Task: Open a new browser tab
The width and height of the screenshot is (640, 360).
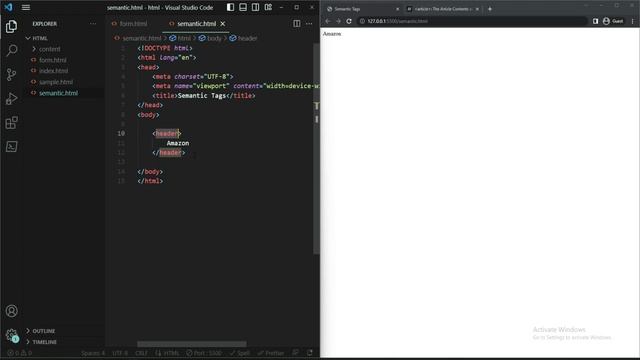Action: (x=490, y=9)
